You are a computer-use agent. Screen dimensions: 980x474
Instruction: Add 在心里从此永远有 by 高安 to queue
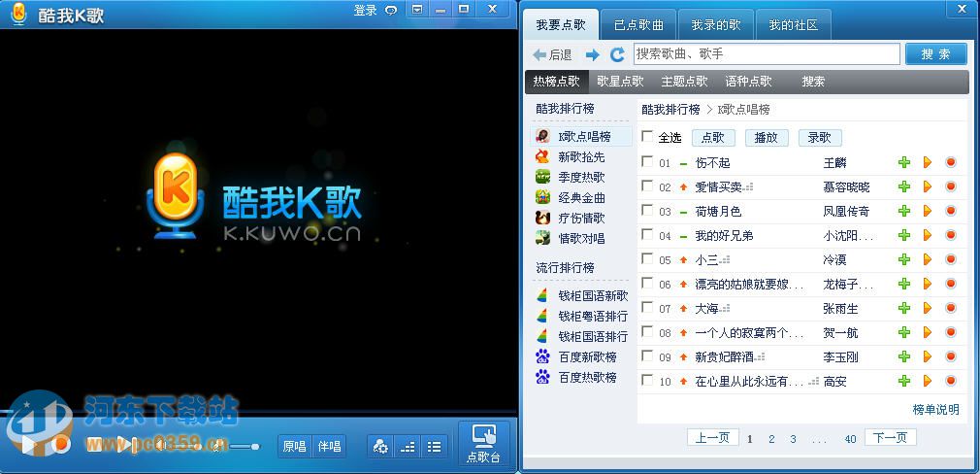pyautogui.click(x=903, y=381)
